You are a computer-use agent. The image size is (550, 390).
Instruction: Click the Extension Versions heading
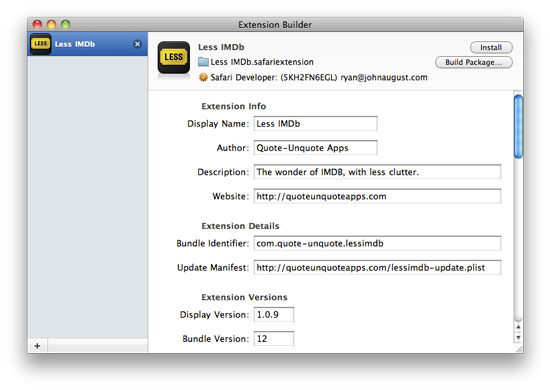tap(244, 297)
